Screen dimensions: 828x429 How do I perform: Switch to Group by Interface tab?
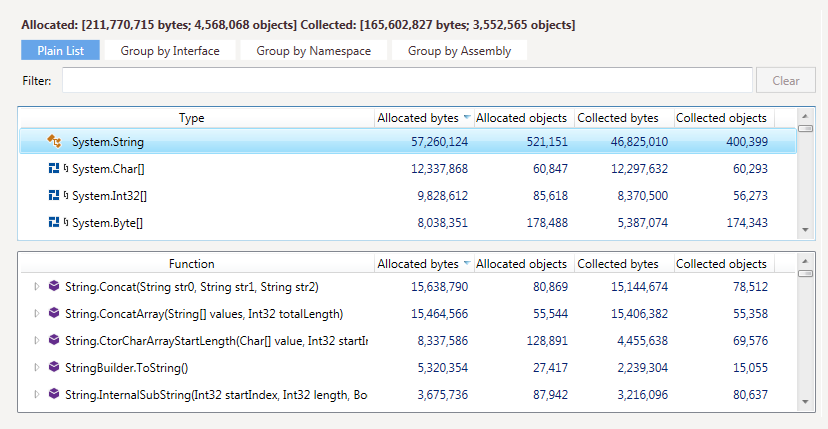170,51
